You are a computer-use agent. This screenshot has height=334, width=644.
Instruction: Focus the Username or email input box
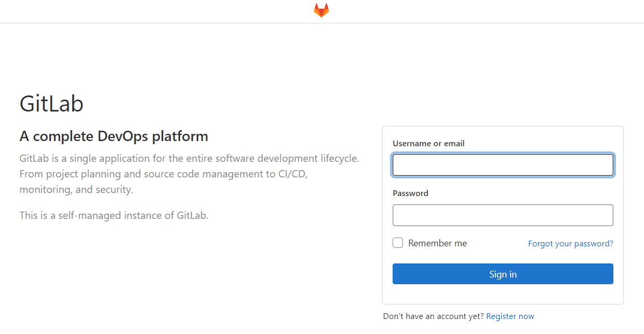click(502, 164)
